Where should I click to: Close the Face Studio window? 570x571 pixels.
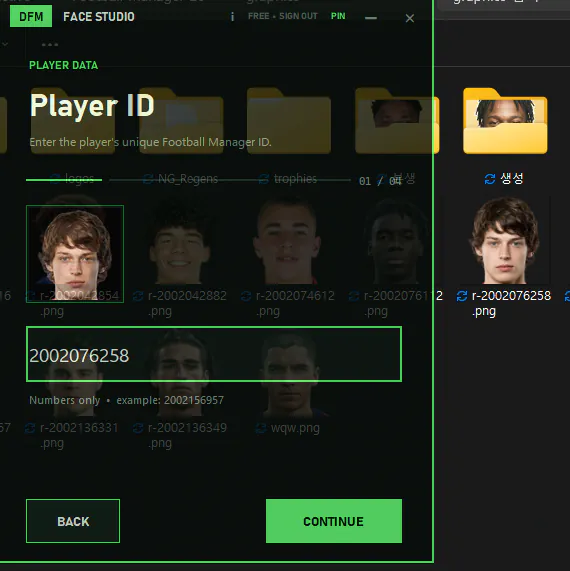(x=410, y=18)
